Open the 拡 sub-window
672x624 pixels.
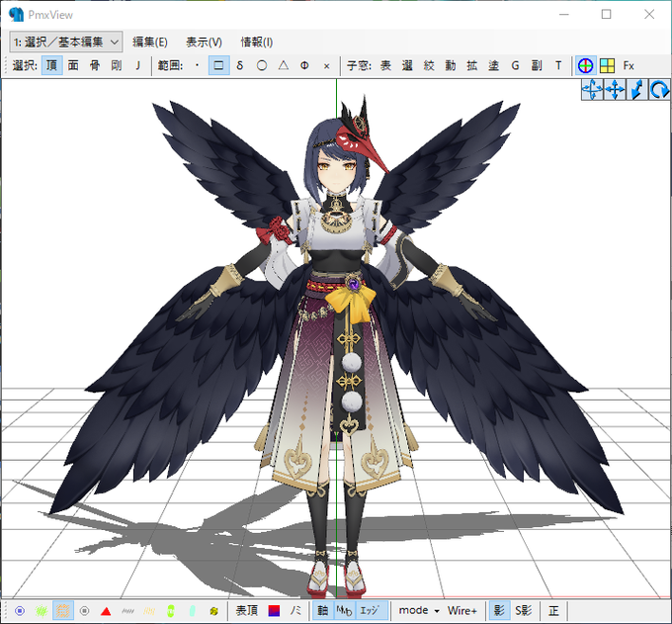pyautogui.click(x=471, y=65)
